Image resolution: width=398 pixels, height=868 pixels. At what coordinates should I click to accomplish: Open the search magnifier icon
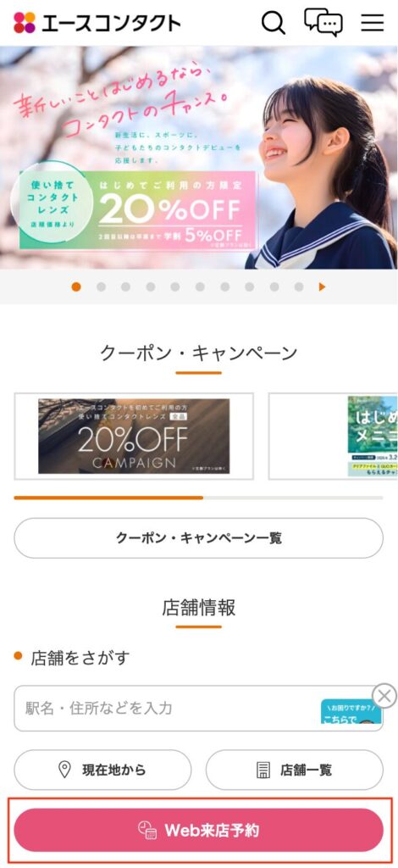point(273,23)
